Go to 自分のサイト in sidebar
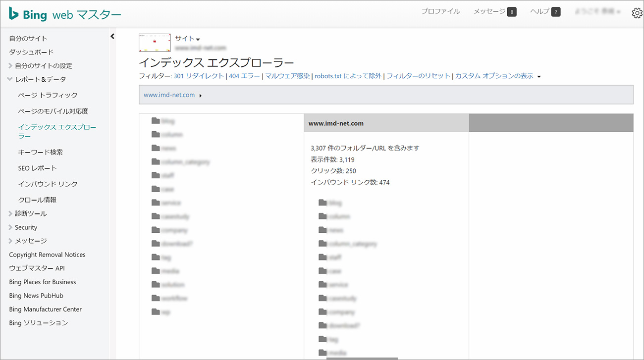 (x=28, y=38)
